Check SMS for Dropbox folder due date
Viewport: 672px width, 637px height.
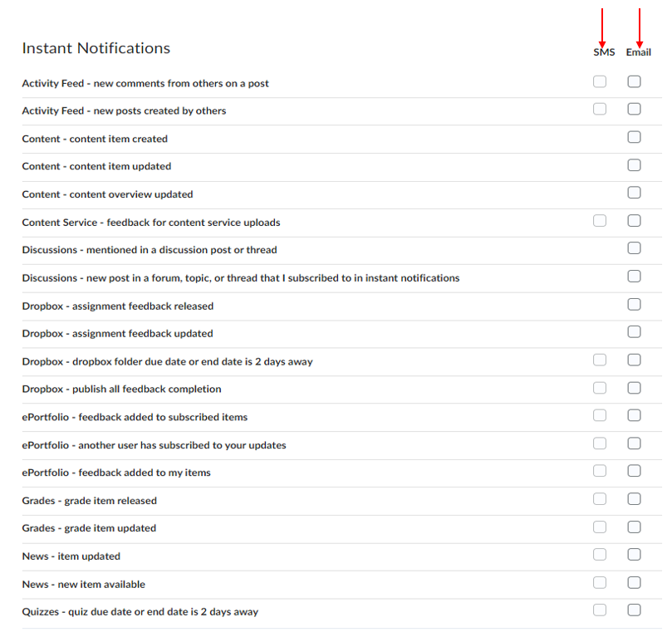600,360
